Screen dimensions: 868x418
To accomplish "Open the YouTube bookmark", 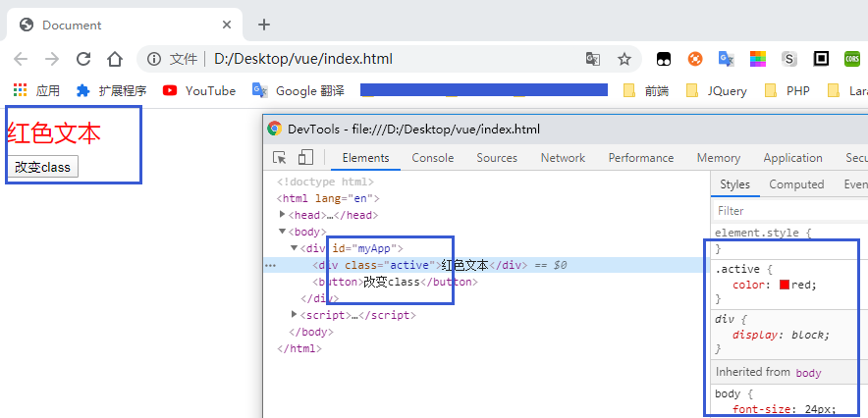I will click(x=199, y=90).
